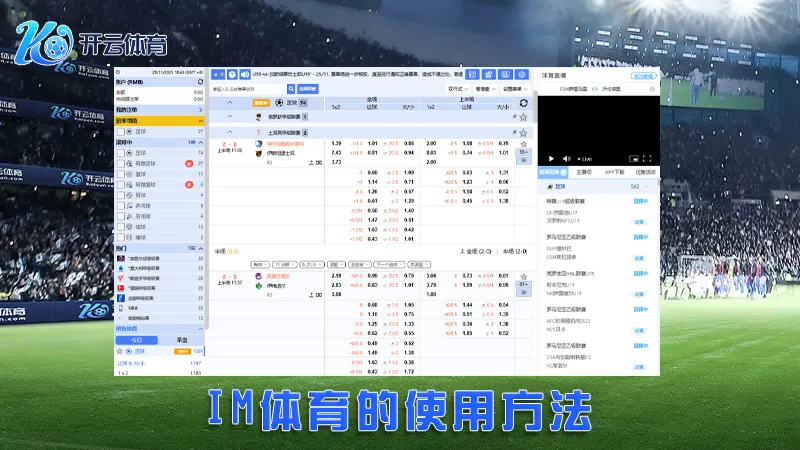Expand more markets button under first match star
800x450 pixels.
point(523,153)
